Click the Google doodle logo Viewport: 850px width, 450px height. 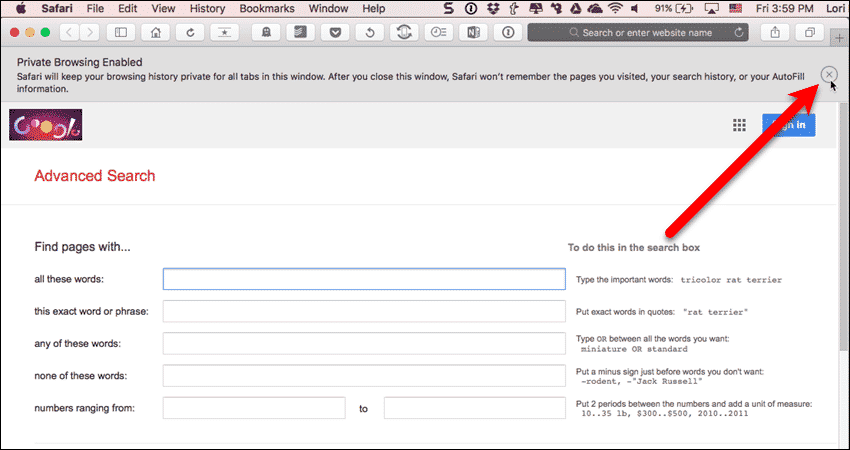[45, 124]
